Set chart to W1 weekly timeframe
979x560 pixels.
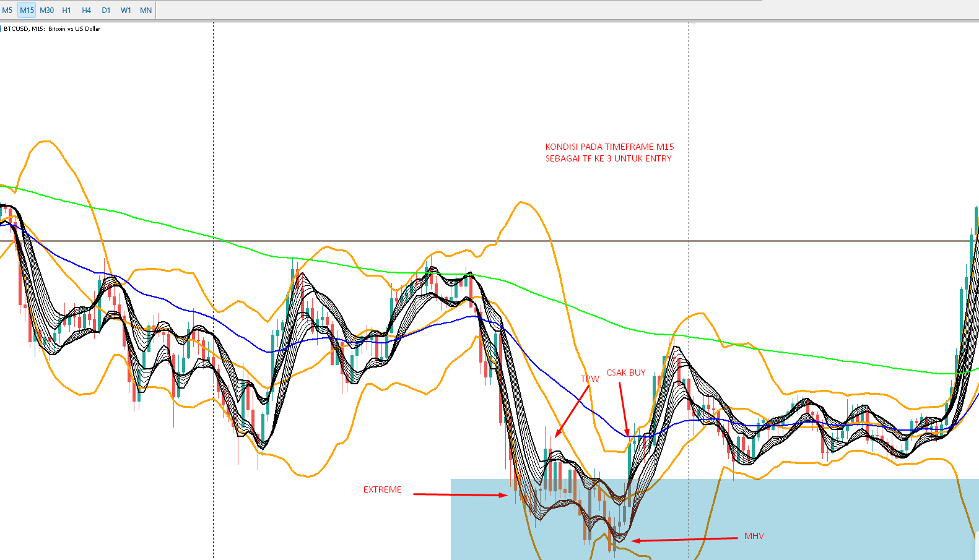pos(126,11)
